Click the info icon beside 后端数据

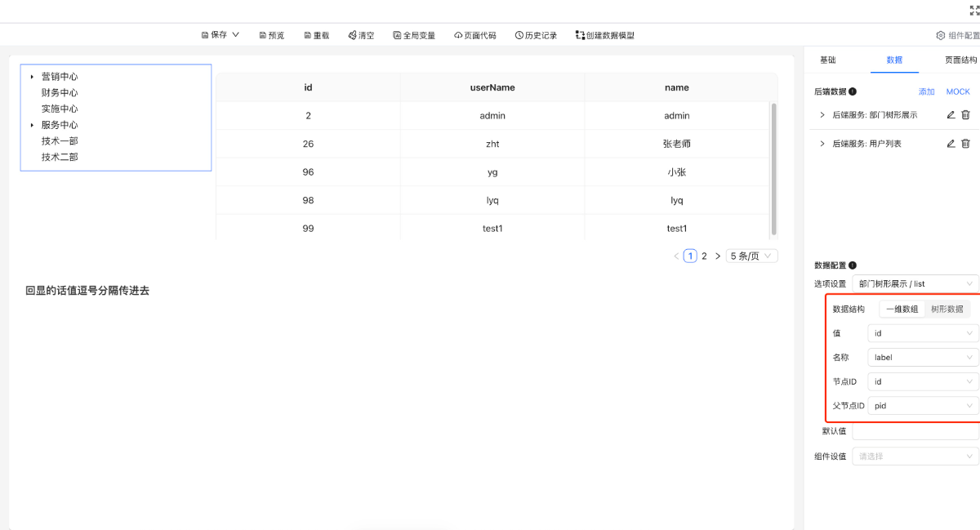click(853, 92)
